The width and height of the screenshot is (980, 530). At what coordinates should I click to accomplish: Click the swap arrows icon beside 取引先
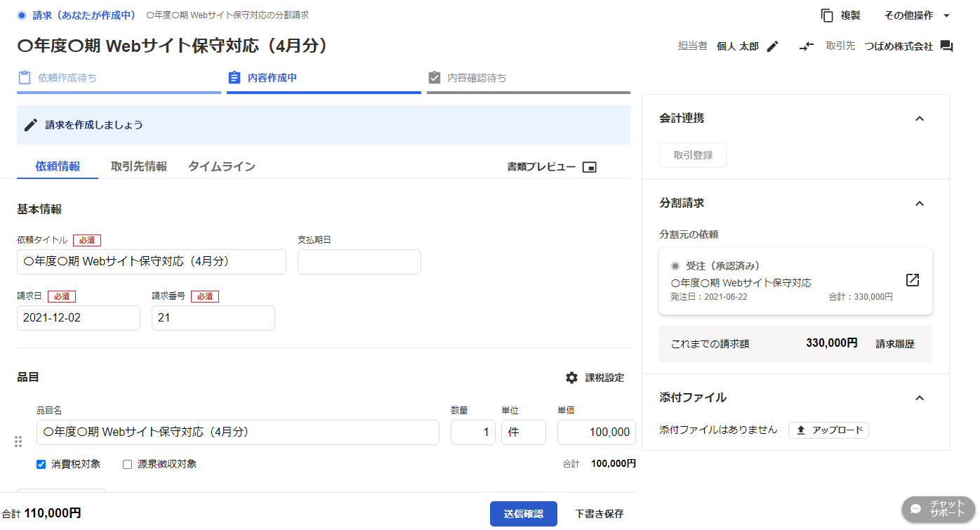point(807,46)
